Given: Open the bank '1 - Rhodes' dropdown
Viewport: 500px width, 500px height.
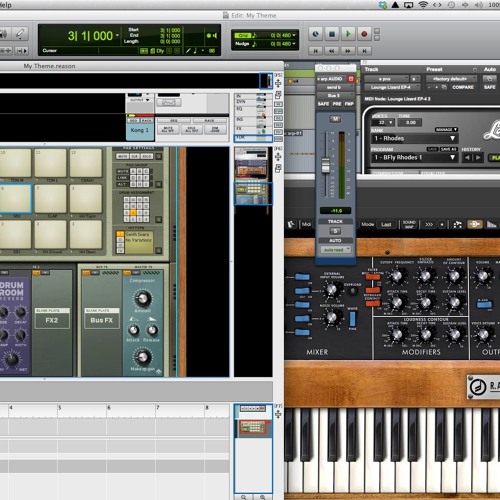Looking at the screenshot, I should (415, 138).
